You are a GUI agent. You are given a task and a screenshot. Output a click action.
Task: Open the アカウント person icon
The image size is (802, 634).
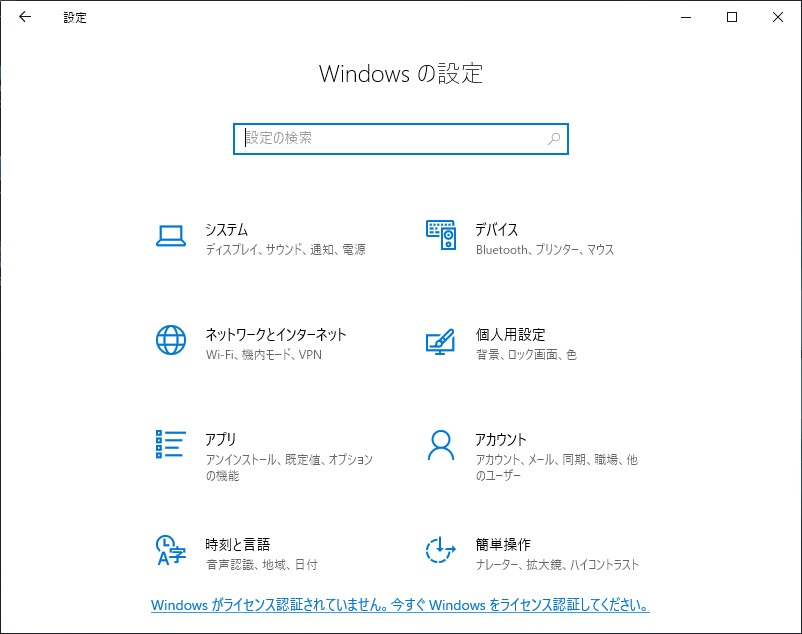[441, 445]
